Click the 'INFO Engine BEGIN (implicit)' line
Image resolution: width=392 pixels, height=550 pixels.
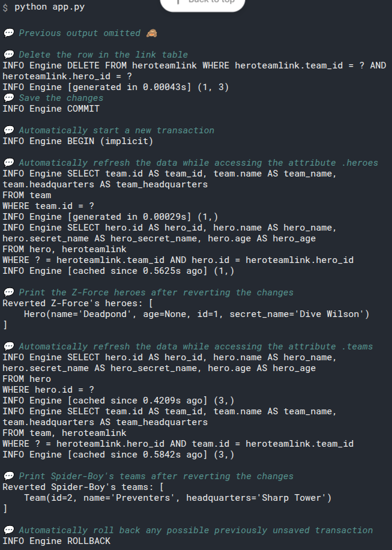pyautogui.click(x=77, y=141)
